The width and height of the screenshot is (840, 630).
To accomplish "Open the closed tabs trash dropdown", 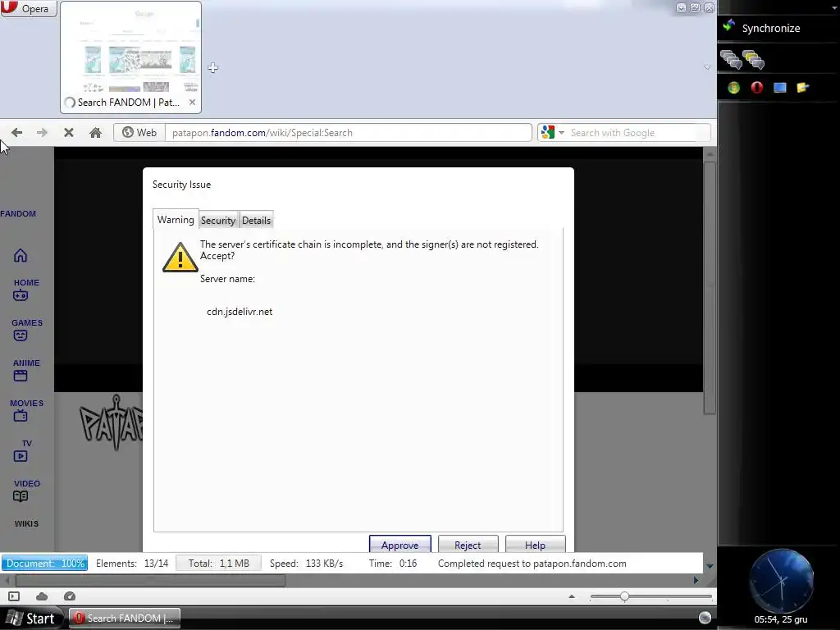I will (707, 67).
